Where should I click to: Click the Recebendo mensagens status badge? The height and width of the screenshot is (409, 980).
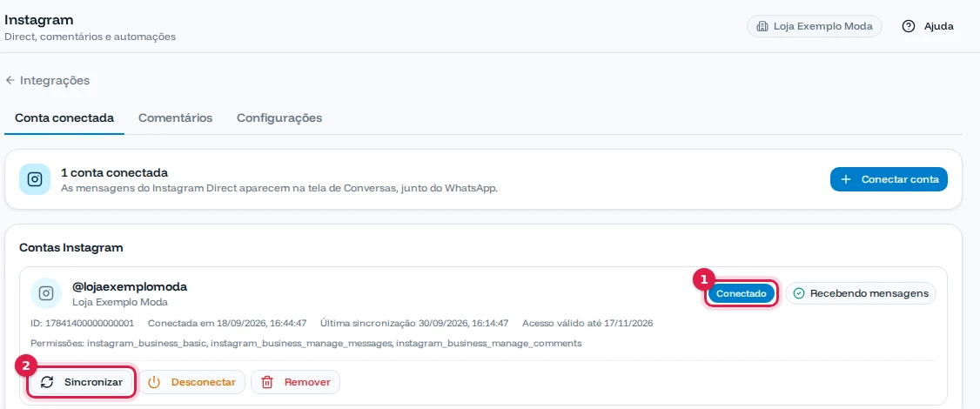point(861,293)
